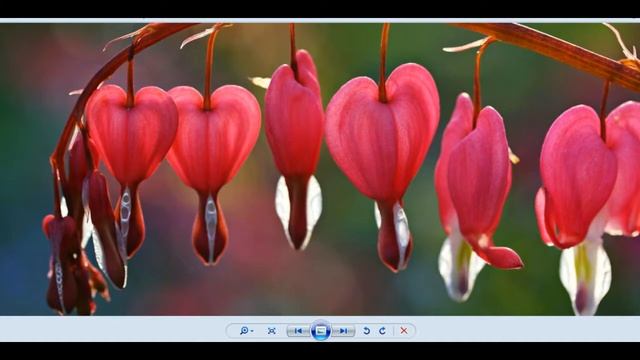Delete the photo with the red X
This screenshot has height=360, width=640.
coord(404,331)
